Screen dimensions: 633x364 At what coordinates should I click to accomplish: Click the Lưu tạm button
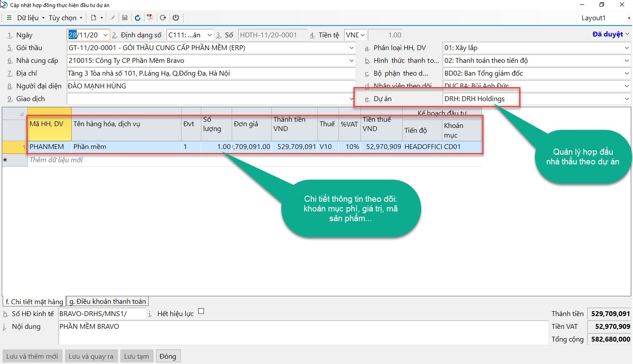coord(136,356)
